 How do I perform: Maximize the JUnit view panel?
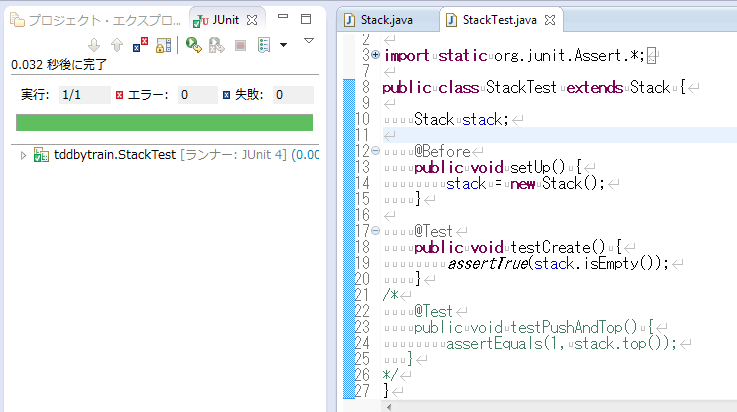(306, 19)
